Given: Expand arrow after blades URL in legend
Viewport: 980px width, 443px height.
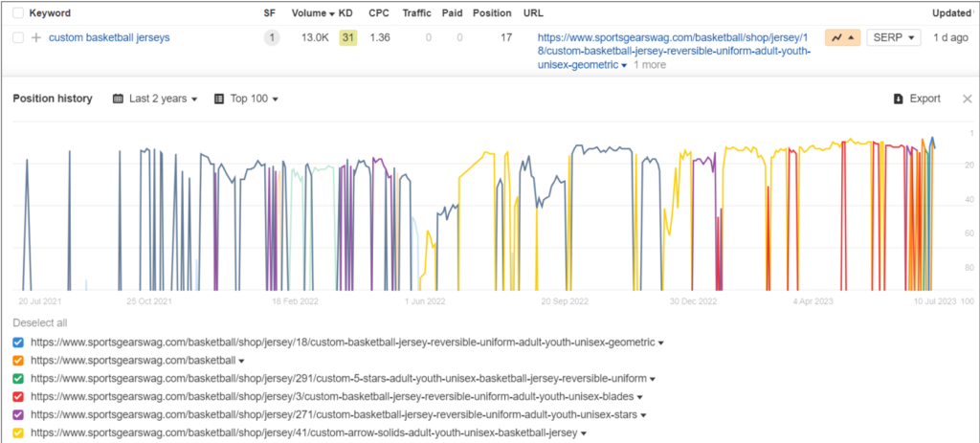Looking at the screenshot, I should [639, 397].
